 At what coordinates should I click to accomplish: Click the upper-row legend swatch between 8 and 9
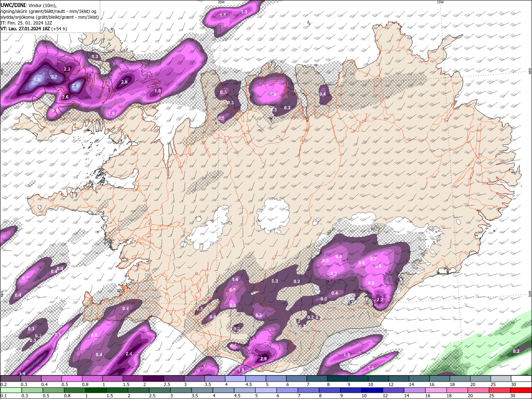[x=337, y=379]
